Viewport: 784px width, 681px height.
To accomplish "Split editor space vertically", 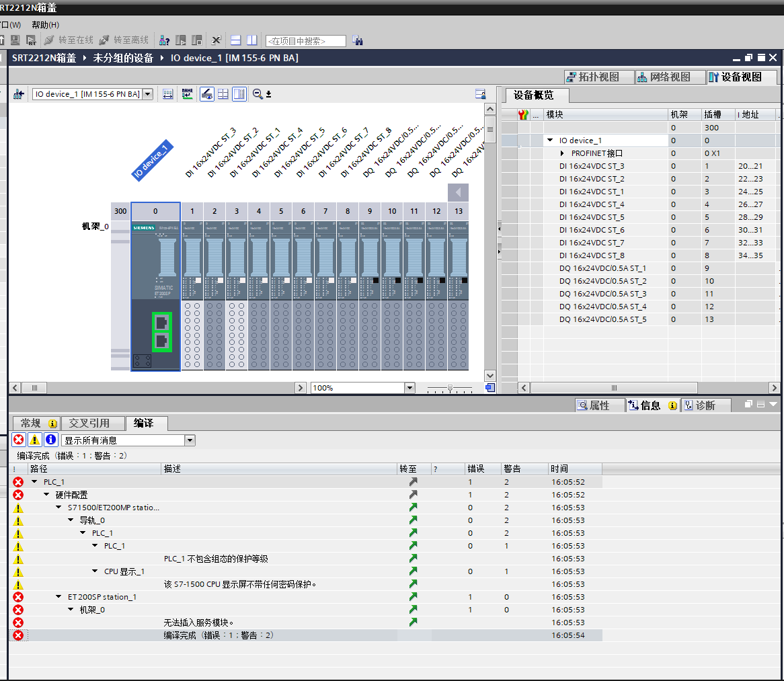I will coord(252,40).
